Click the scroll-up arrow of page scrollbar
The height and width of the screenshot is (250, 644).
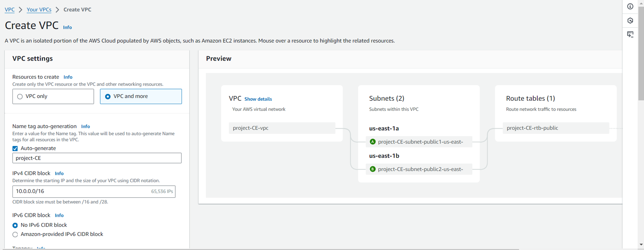click(641, 3)
